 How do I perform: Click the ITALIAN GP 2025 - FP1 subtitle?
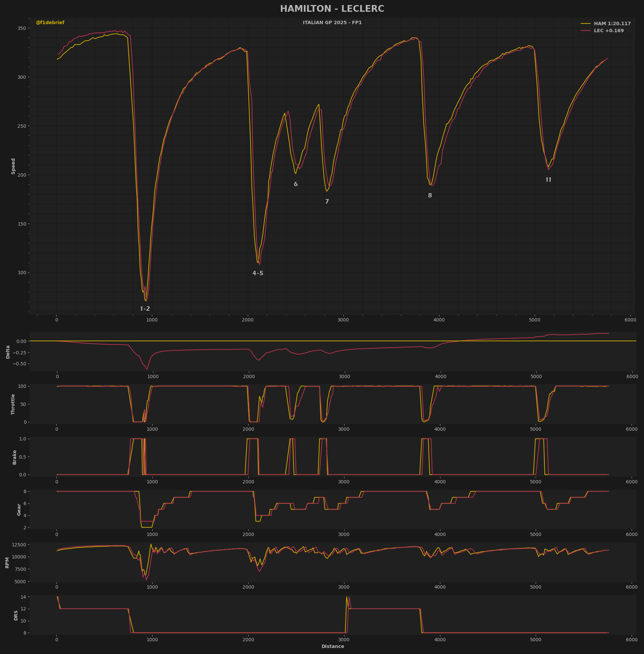(x=332, y=23)
